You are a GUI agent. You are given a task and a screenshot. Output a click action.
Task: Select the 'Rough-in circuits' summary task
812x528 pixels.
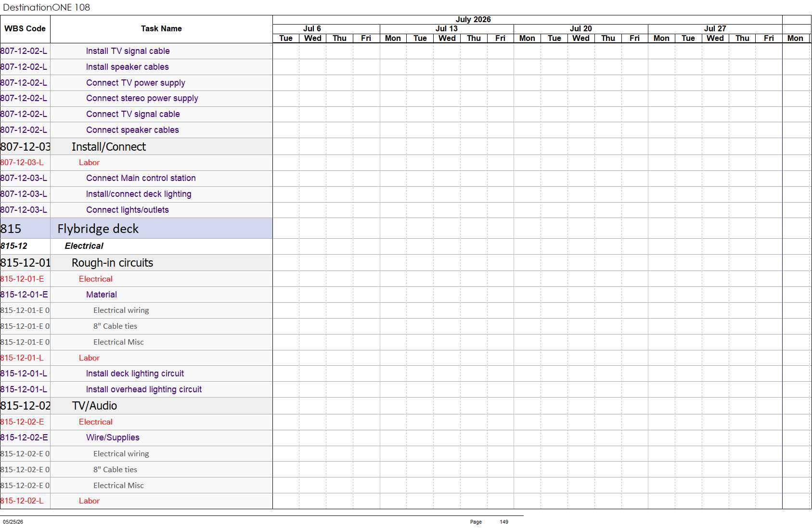tap(113, 263)
